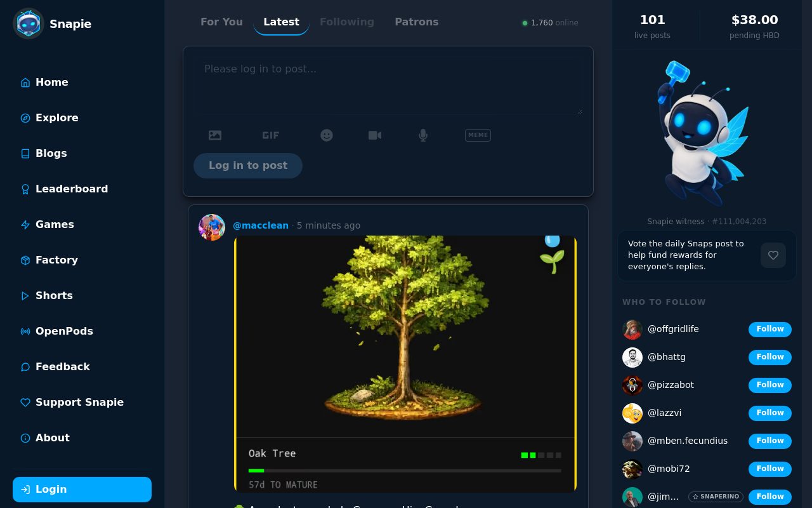This screenshot has height=508, width=812.
Task: Go to Home in the sidebar
Action: (x=82, y=82)
